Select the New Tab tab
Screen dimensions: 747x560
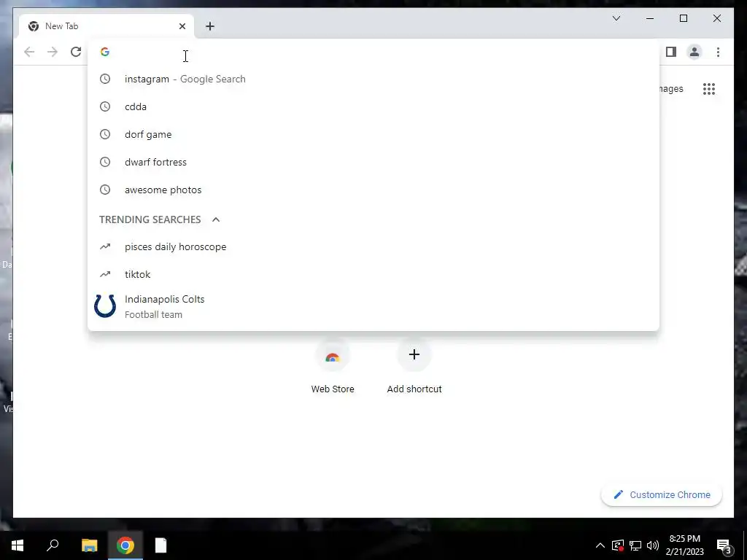[x=107, y=26]
